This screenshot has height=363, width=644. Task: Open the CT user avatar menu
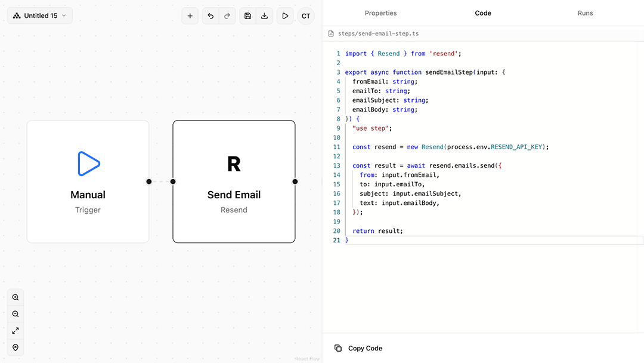306,16
